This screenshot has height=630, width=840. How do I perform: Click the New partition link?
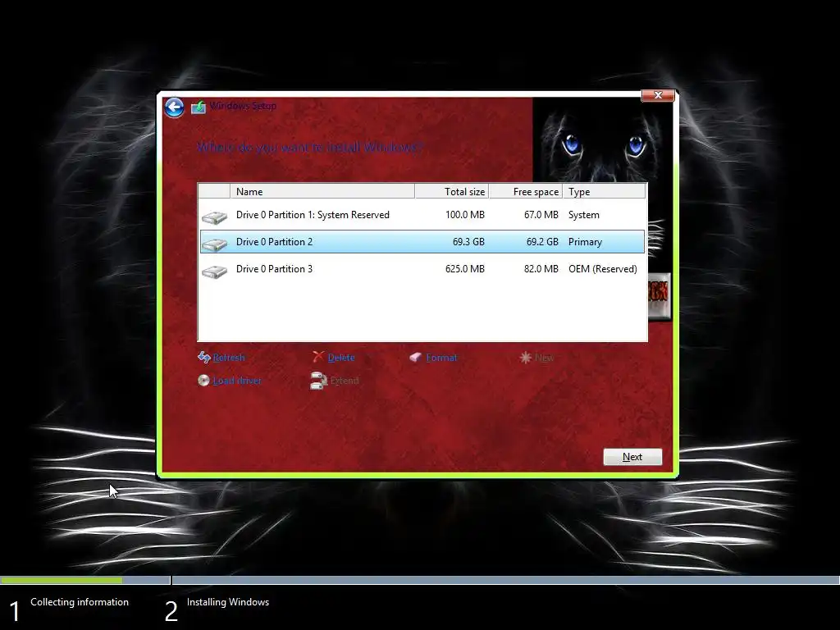click(545, 358)
